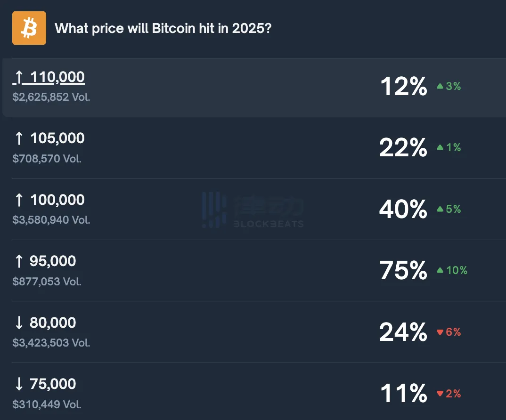Viewport: 506px width, 420px height.
Task: Click the up arrow next to 105,000
Action: tap(18, 137)
